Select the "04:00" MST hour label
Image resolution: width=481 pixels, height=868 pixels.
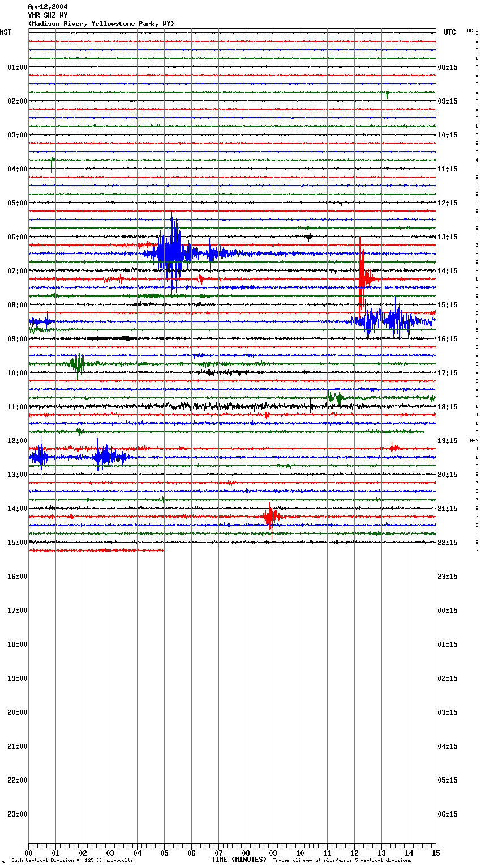(x=18, y=169)
